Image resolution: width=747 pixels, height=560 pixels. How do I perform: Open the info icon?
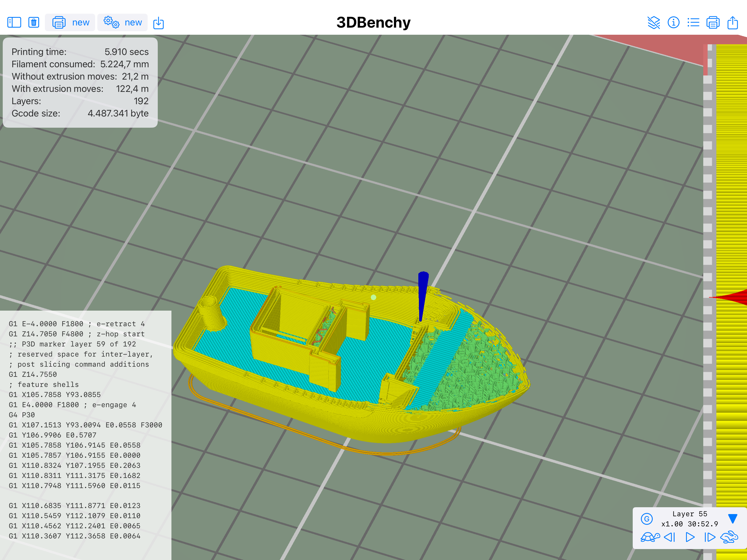673,23
